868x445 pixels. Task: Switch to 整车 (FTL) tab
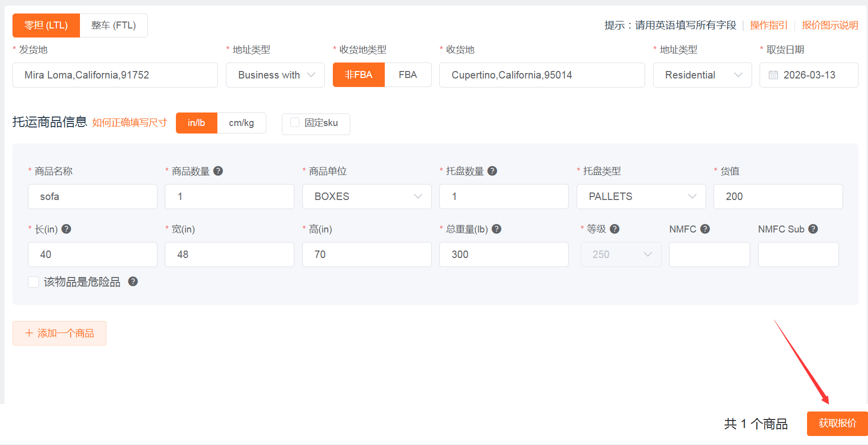113,25
